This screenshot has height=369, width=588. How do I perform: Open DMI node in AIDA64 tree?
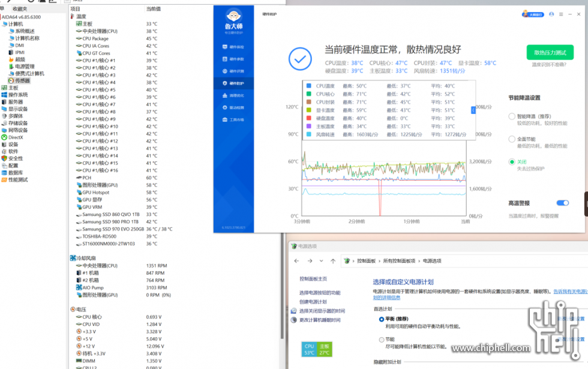point(17,46)
